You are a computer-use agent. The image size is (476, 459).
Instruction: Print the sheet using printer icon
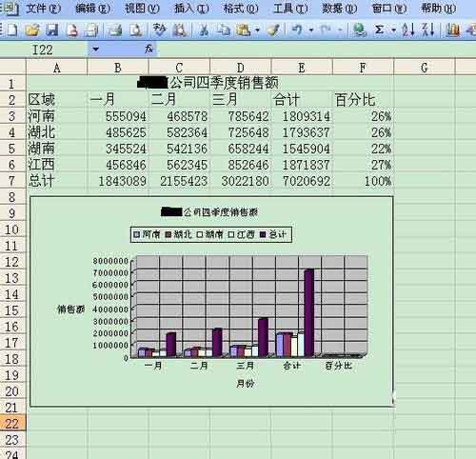(114, 30)
